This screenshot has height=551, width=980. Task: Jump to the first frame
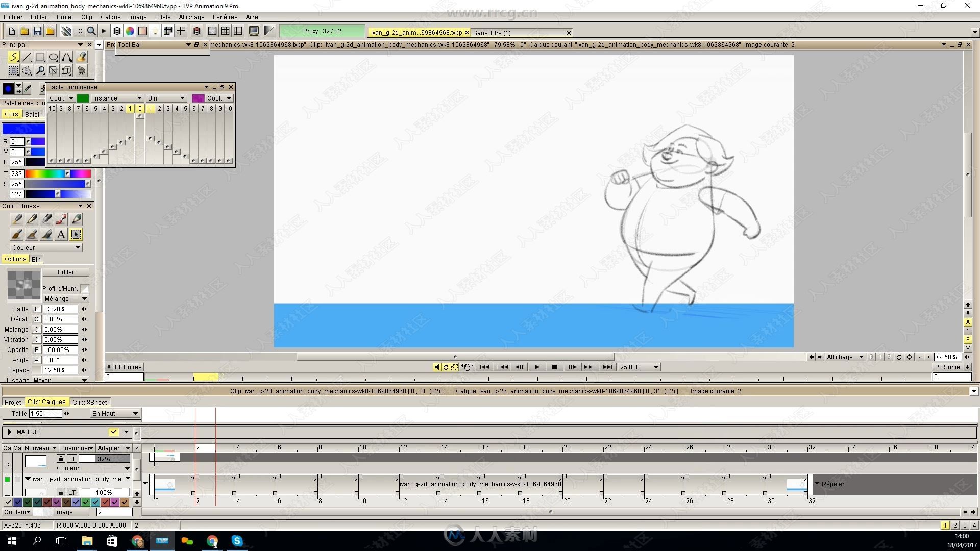pyautogui.click(x=484, y=367)
